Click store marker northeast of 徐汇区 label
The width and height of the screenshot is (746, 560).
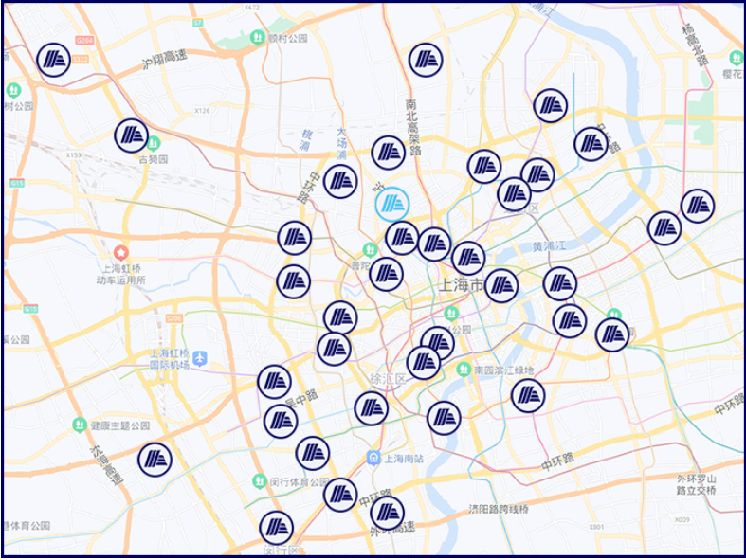point(424,363)
